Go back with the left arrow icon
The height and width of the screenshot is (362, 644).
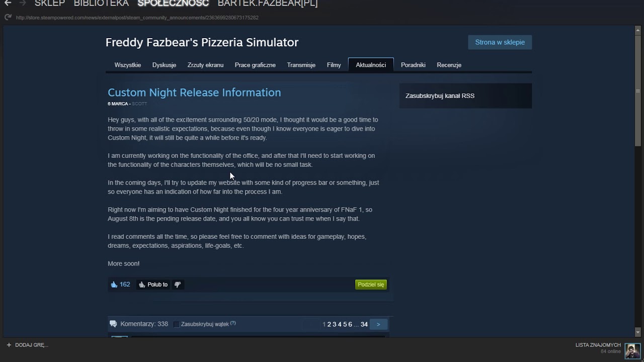[x=8, y=3]
